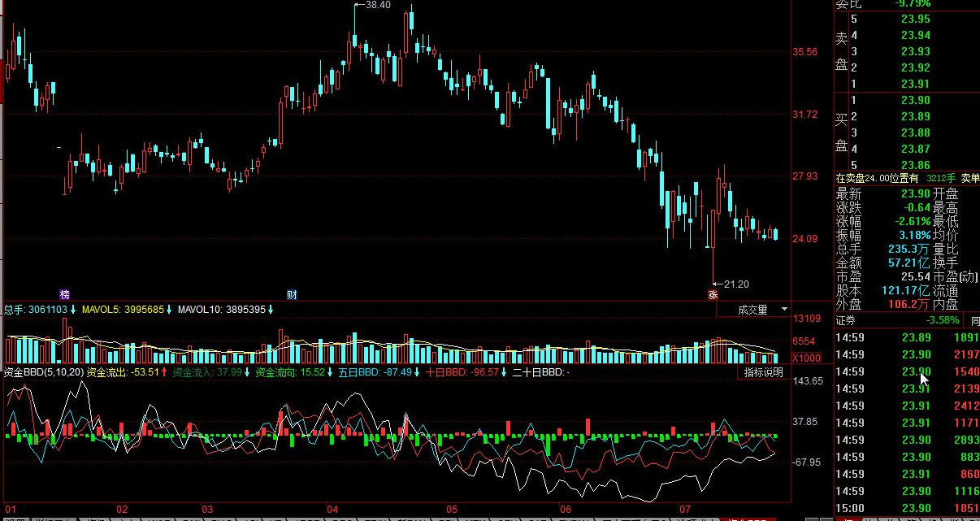Click the 市盈(动) label in quote panel
The image size is (980, 521).
pos(956,277)
